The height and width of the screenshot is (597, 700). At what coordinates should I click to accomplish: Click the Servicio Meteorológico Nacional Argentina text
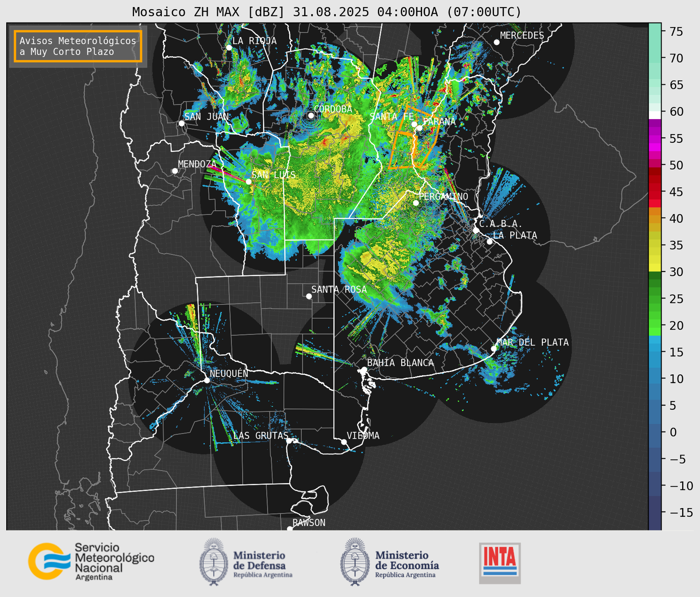114,561
